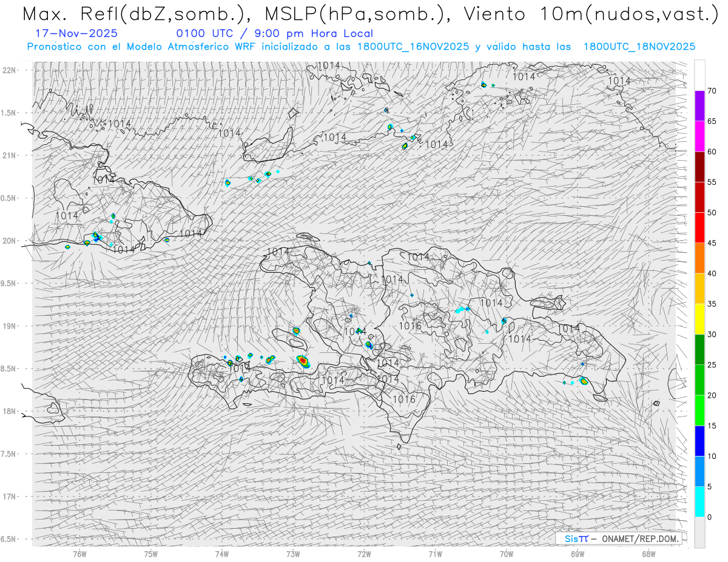Click the colorbar tick label '60'
Viewport: 728px width, 562px height.
click(x=712, y=152)
